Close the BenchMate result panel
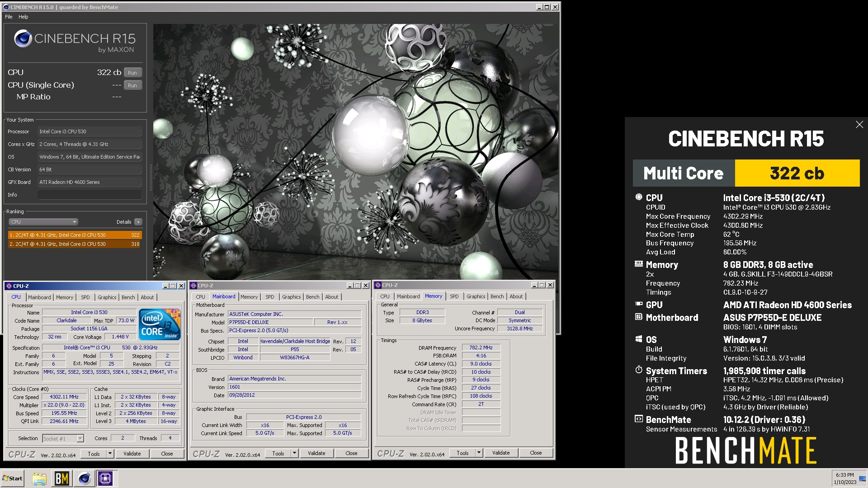Viewport: 868px width, 488px height. point(859,125)
